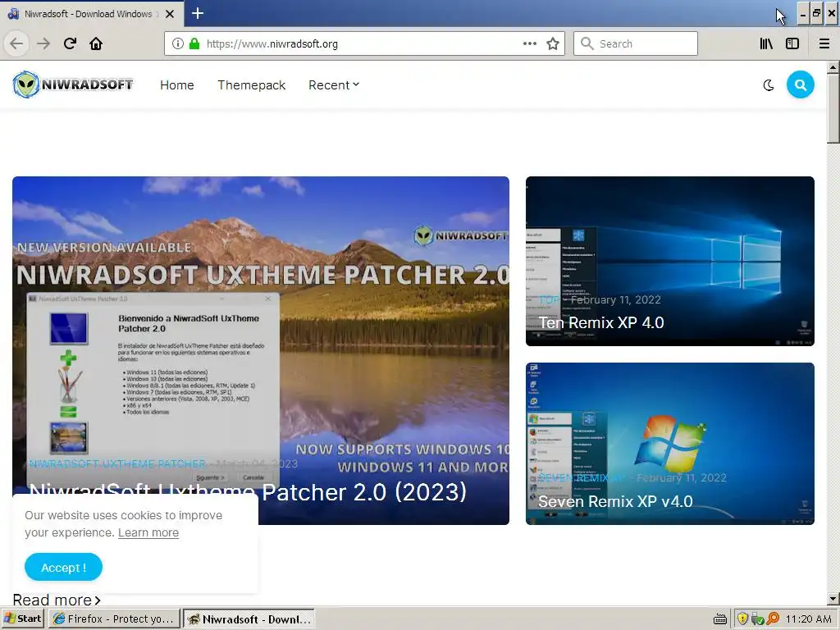The width and height of the screenshot is (840, 630).
Task: Click the page scrollbar up arrow
Action: point(833,67)
